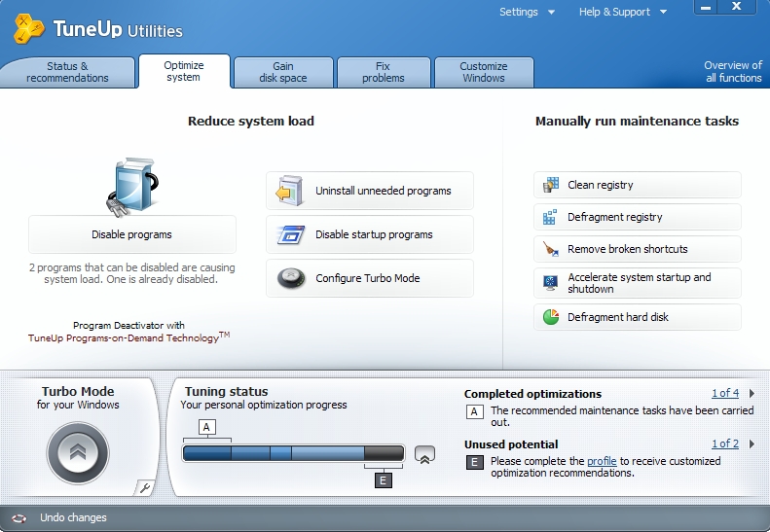The width and height of the screenshot is (770, 532).
Task: Select the Optimize system tab
Action: 184,71
